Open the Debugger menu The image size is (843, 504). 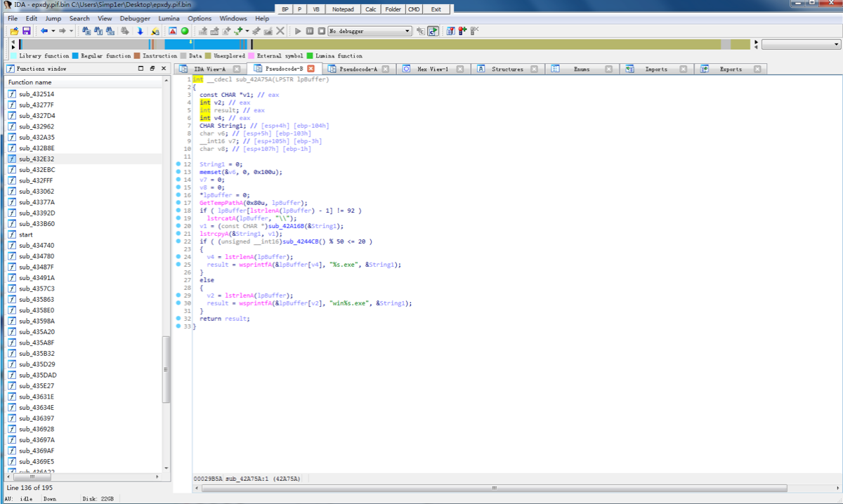pyautogui.click(x=135, y=18)
